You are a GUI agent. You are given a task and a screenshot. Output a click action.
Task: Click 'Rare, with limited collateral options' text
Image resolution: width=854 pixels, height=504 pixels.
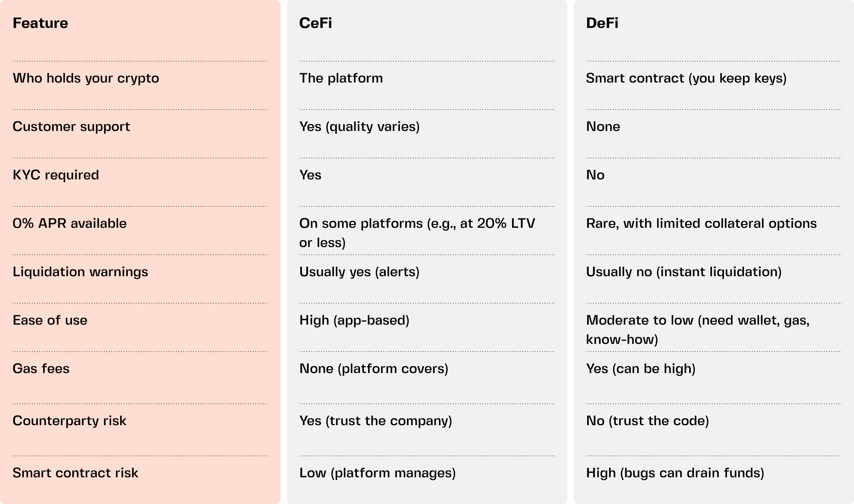click(701, 223)
